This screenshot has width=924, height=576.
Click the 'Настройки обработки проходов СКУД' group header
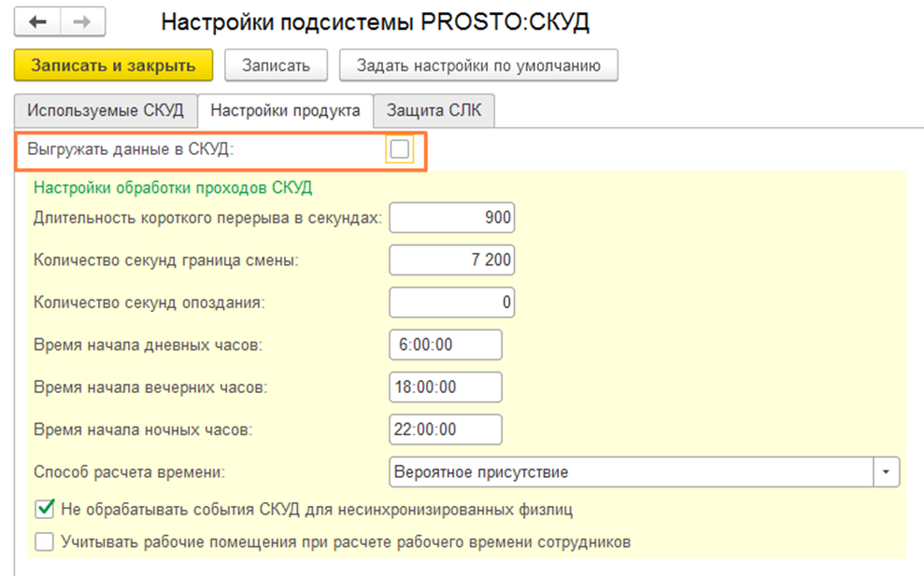click(x=173, y=187)
